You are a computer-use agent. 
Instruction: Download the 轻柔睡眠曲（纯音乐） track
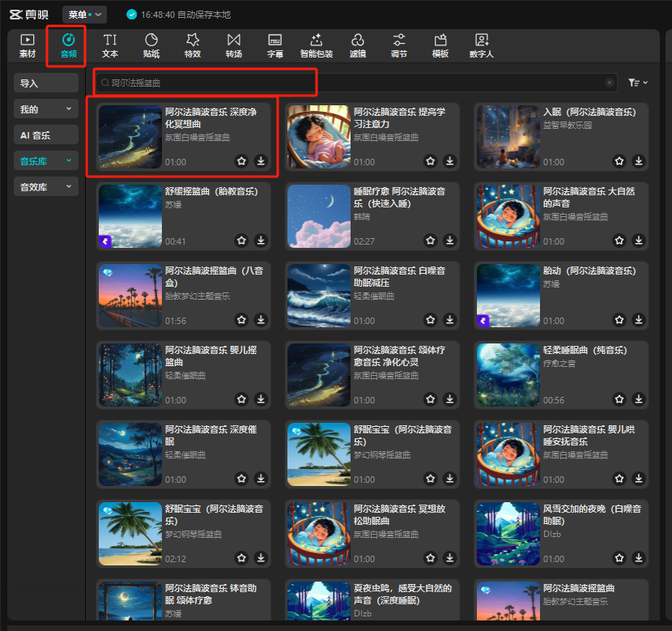click(639, 399)
